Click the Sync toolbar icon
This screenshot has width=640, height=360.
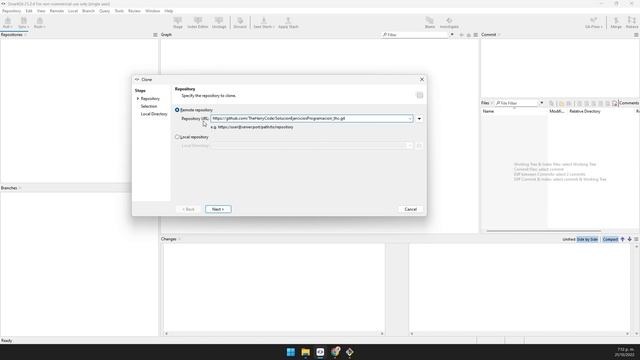coord(23,22)
